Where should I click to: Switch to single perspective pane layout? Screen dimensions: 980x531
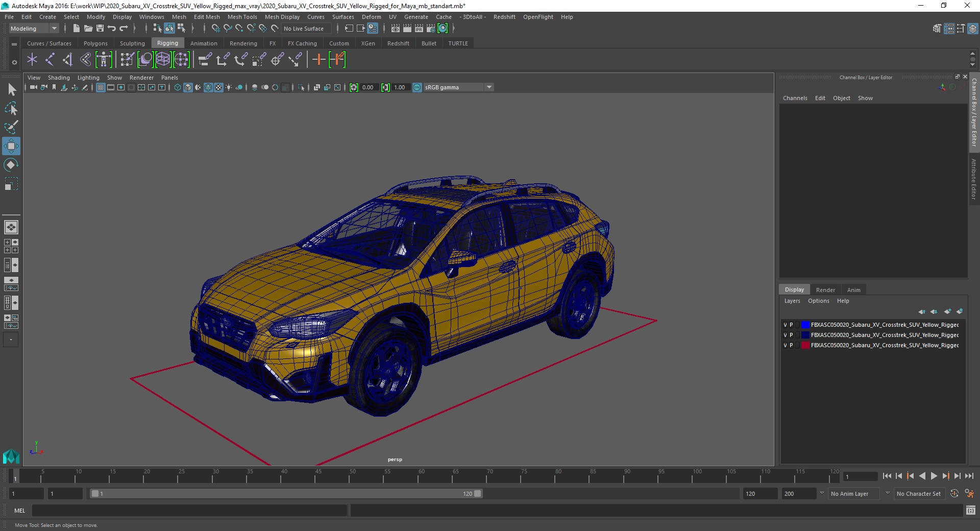coord(11,227)
